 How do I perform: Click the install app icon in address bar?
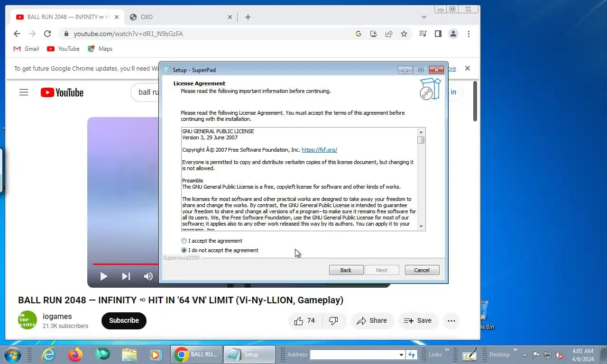pos(374,34)
